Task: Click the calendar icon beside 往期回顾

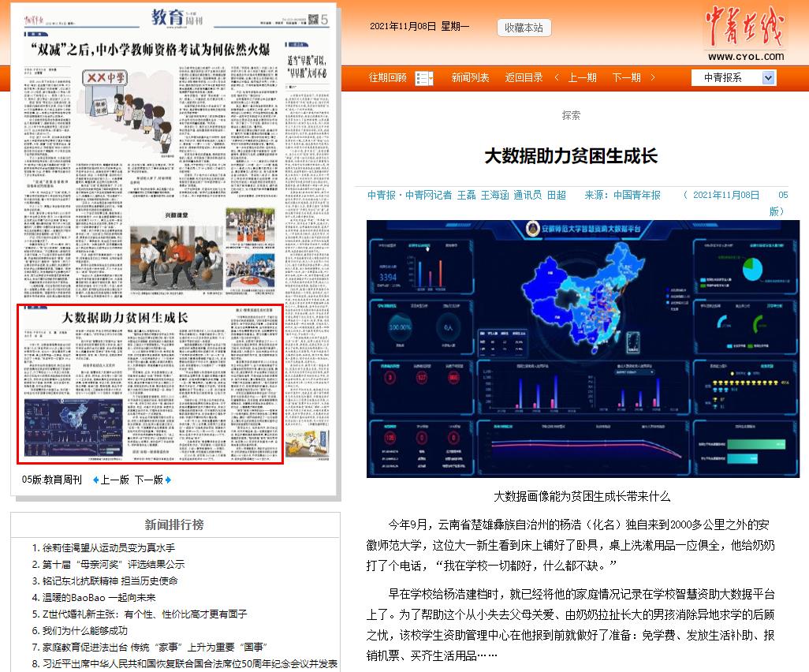Action: [424, 78]
